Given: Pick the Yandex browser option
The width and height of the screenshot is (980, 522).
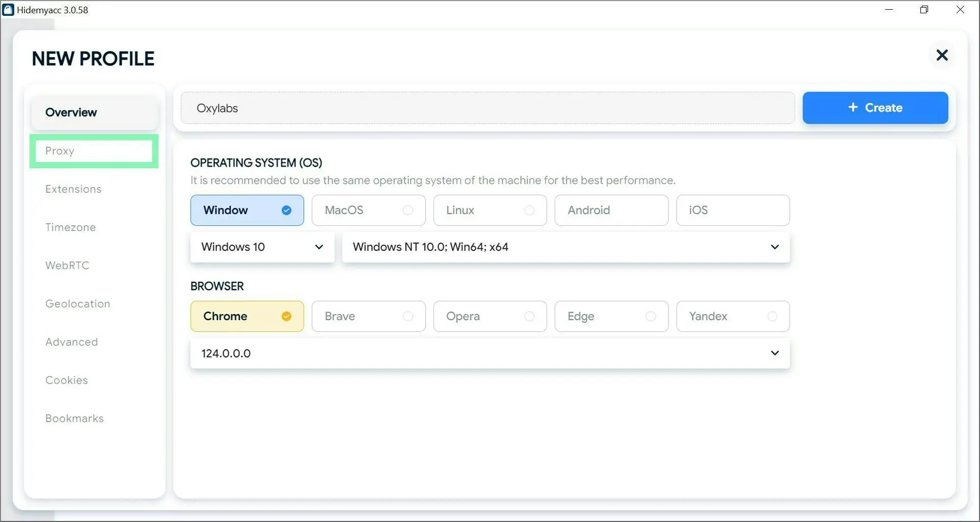Looking at the screenshot, I should [x=732, y=316].
